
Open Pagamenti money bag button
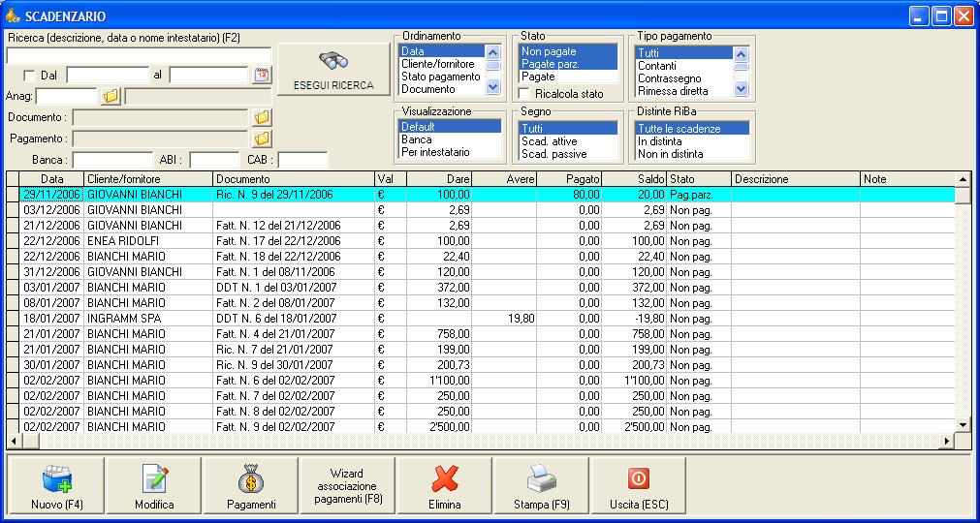(251, 485)
